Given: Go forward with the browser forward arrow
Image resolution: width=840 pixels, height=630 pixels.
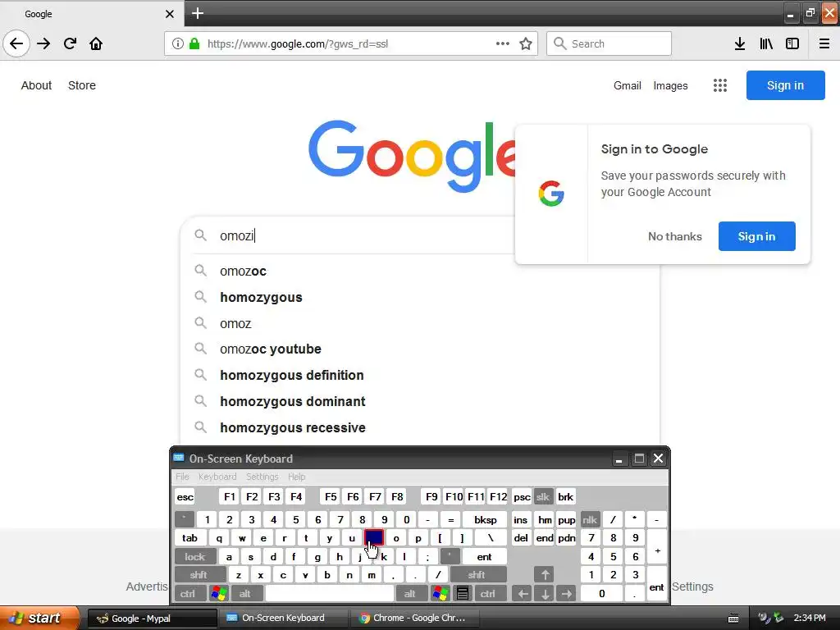Looking at the screenshot, I should pos(43,43).
